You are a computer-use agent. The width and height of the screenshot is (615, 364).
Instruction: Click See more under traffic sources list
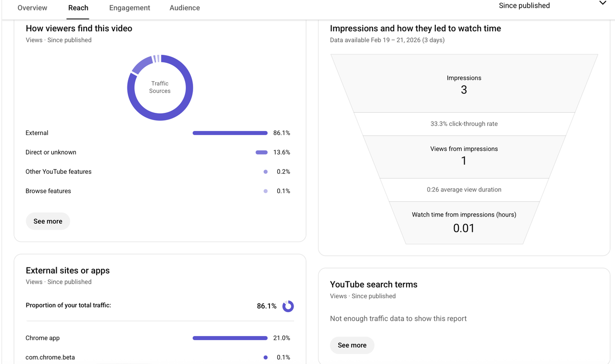pos(48,221)
